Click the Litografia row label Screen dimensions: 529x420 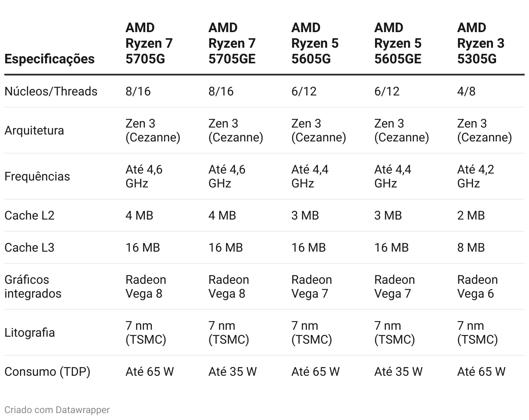(x=29, y=332)
